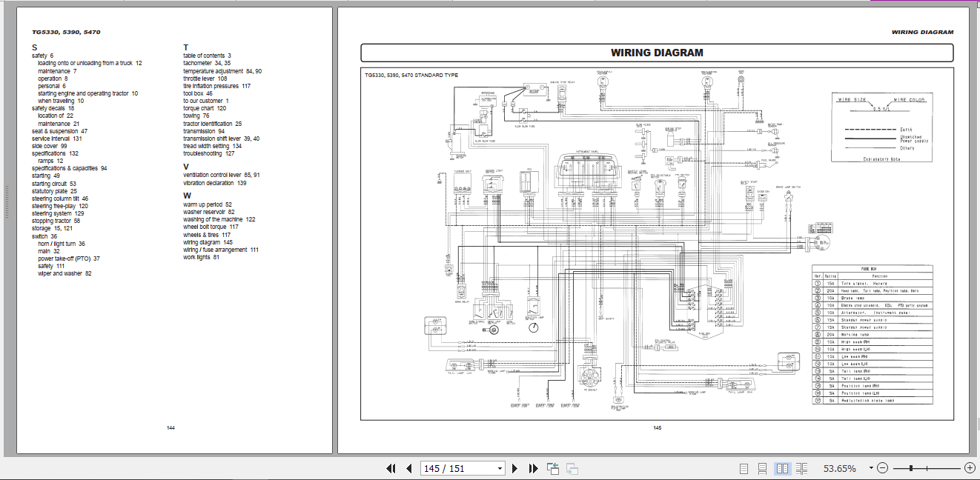Skip to the last page icon

533,468
